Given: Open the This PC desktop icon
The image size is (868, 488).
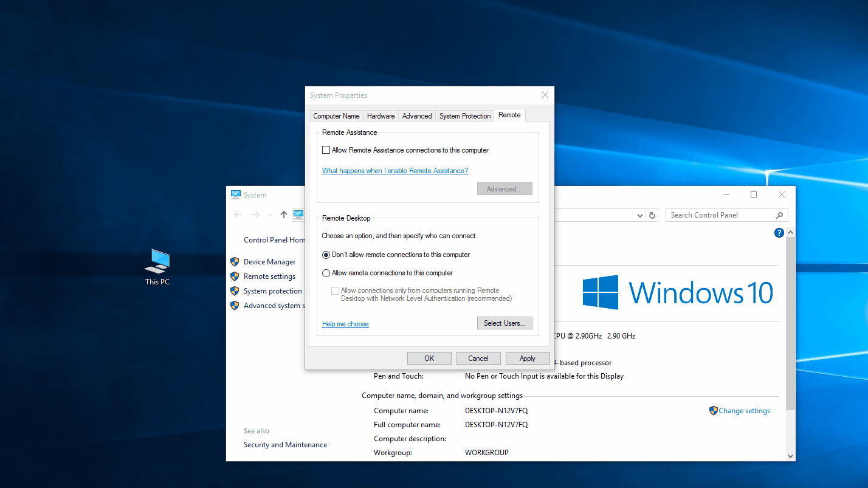Looking at the screenshot, I should coord(157,267).
